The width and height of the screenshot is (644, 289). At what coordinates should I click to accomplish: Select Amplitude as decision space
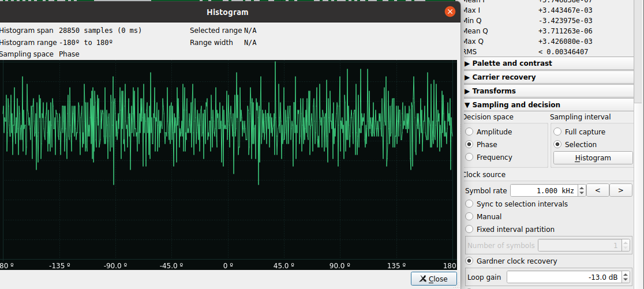click(470, 132)
